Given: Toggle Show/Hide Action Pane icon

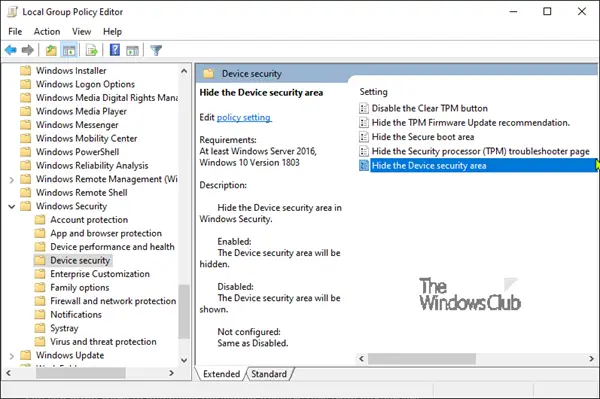Looking at the screenshot, I should (x=132, y=50).
